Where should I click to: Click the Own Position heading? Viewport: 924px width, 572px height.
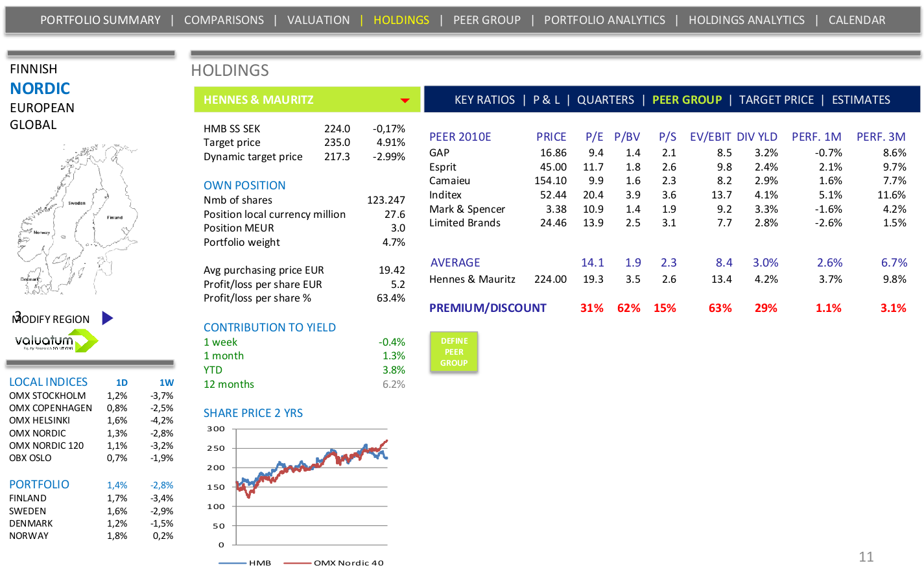(x=244, y=185)
